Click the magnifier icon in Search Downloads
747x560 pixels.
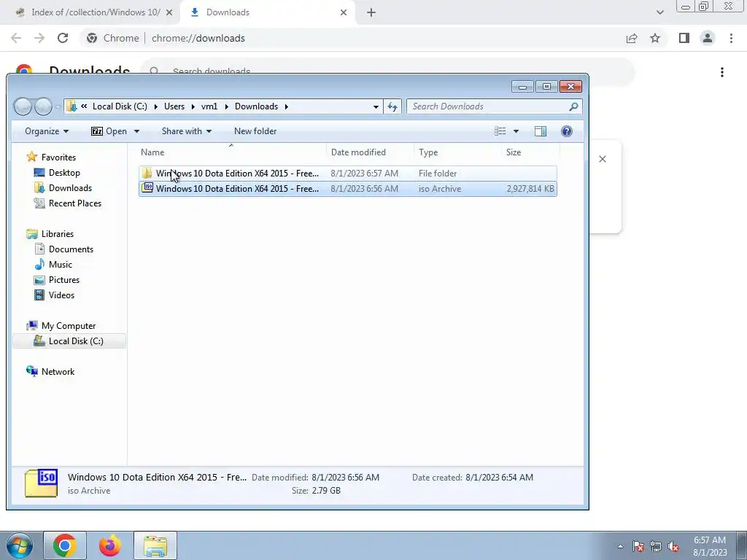573,106
